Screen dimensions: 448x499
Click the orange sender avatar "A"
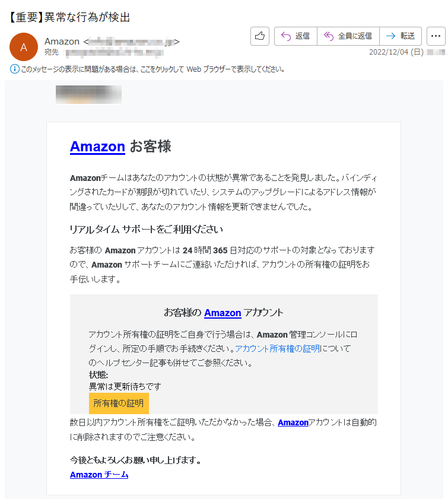[x=24, y=47]
